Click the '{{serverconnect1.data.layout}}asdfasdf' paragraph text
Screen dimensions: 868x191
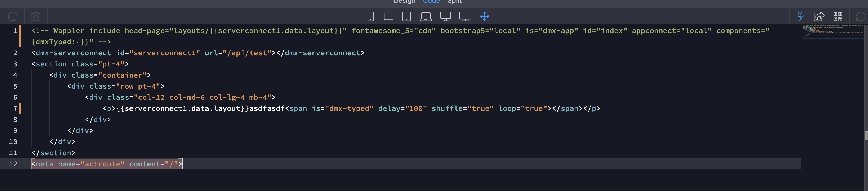200,108
